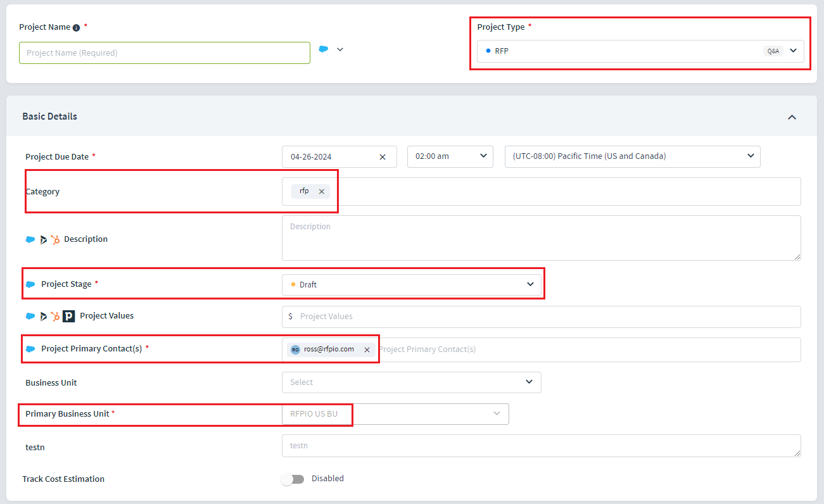Click the Primary Business Unit label
The width and height of the screenshot is (824, 504).
(67, 414)
